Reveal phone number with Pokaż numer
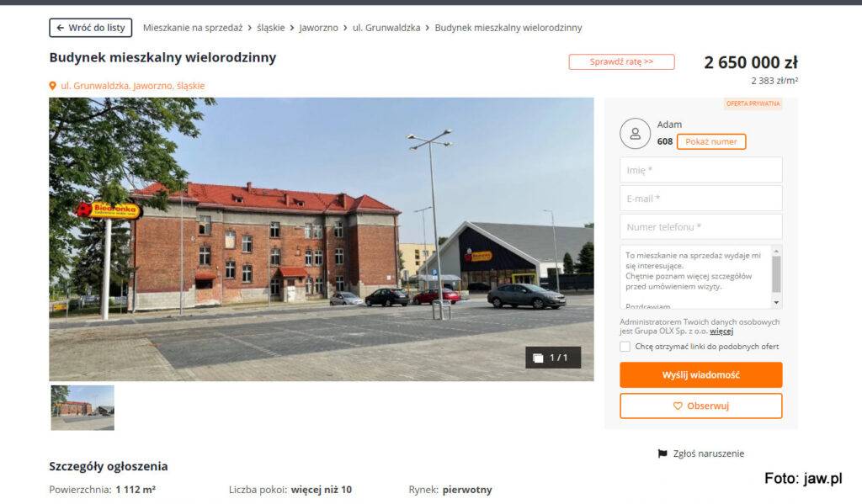862x504 pixels. click(x=711, y=141)
